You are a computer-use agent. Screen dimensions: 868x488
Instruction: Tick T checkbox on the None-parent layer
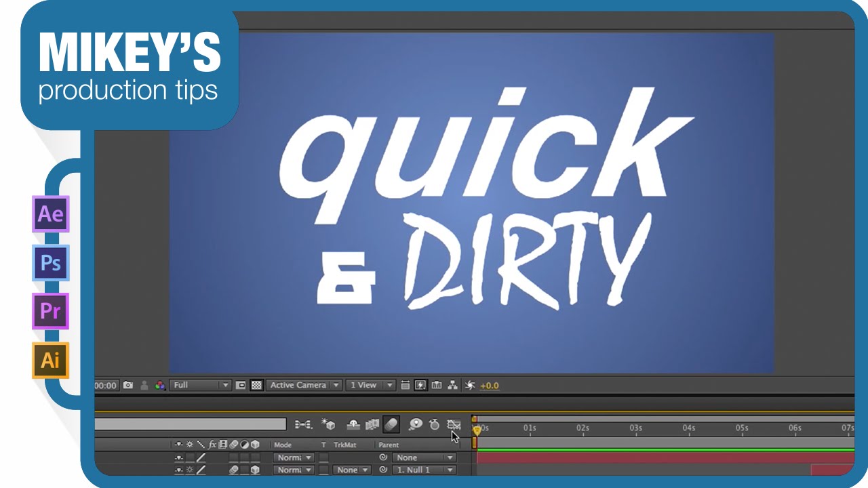pyautogui.click(x=323, y=457)
